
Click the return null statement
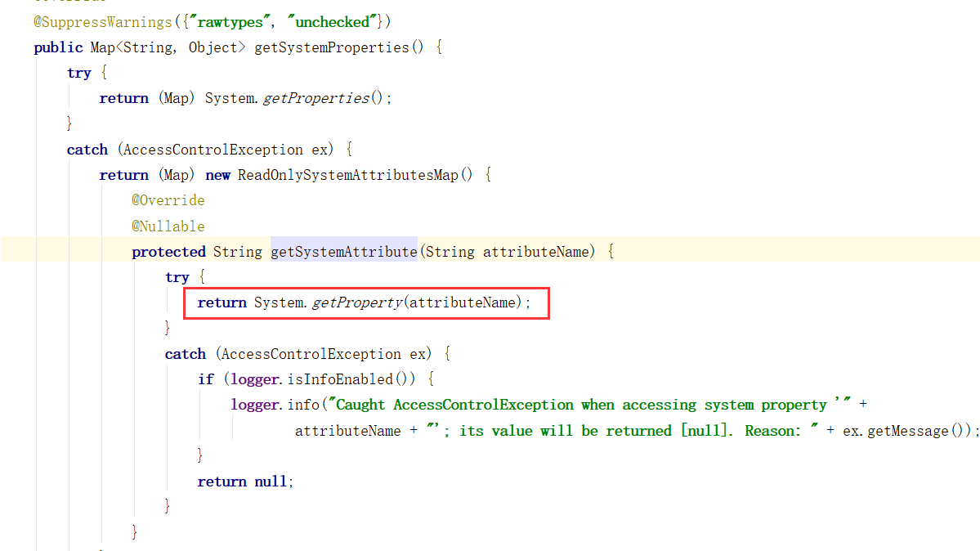245,482
